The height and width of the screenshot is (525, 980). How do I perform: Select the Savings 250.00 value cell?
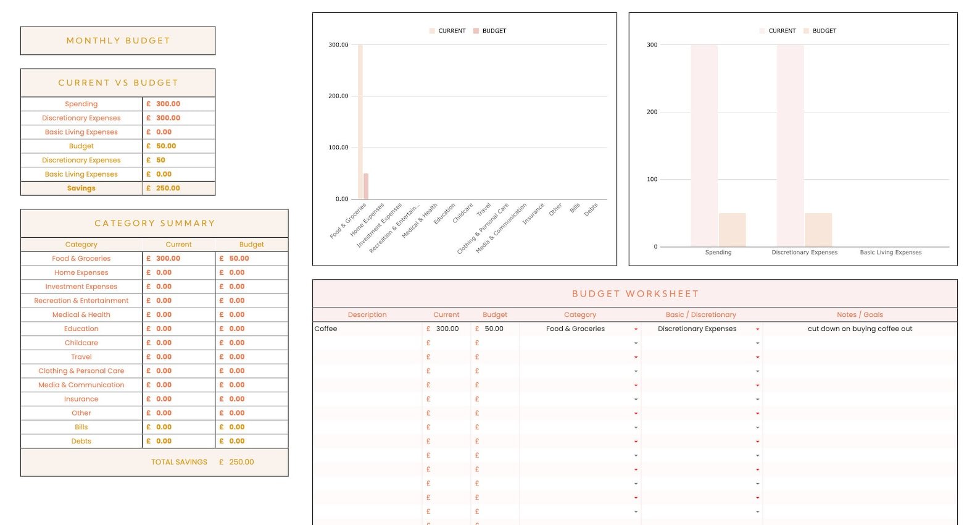pyautogui.click(x=179, y=188)
